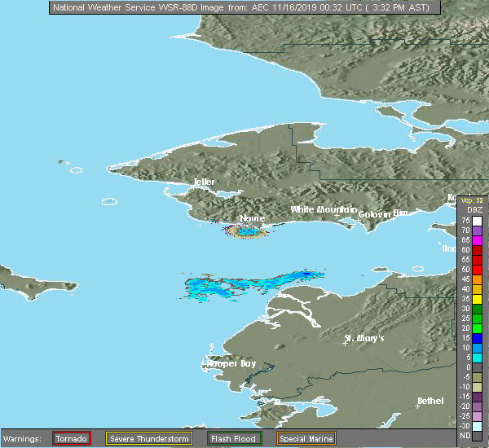This screenshot has width=489, height=448.
Task: Pick the yellow 35 dBZ swatch
Action: click(x=477, y=299)
